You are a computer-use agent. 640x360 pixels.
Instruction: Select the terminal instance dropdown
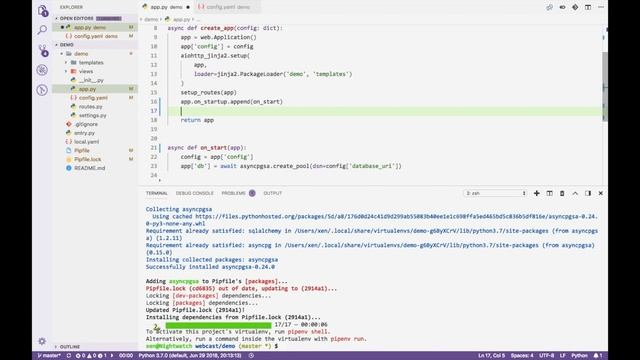[495, 193]
